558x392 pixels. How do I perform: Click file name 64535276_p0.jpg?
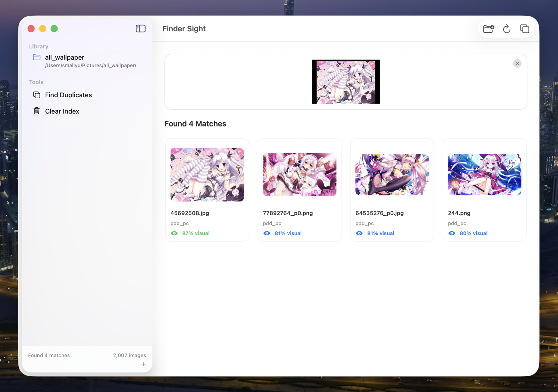coord(379,213)
